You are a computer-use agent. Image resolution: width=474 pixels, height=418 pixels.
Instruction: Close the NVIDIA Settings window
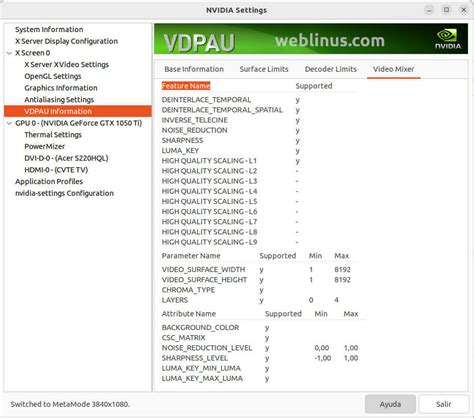pos(464,10)
